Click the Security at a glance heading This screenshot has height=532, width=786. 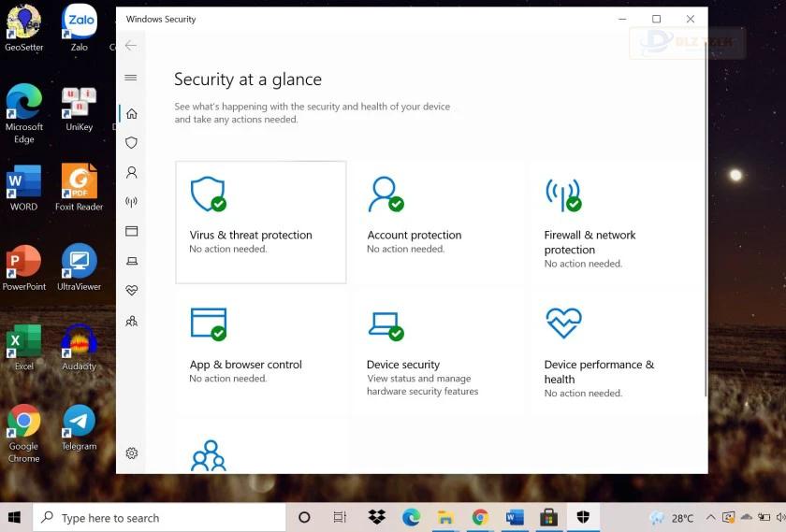[248, 79]
